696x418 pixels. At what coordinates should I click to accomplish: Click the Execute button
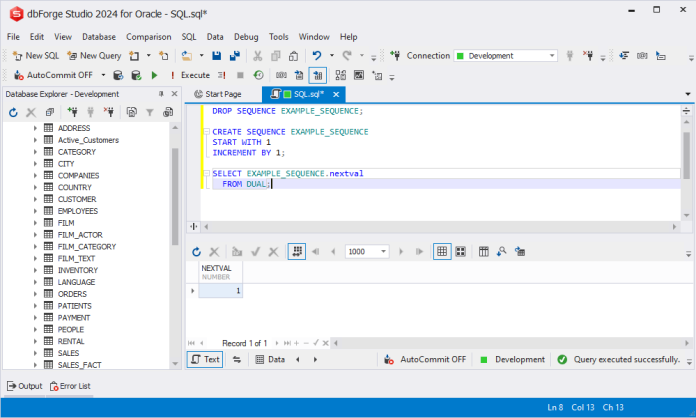pos(190,75)
